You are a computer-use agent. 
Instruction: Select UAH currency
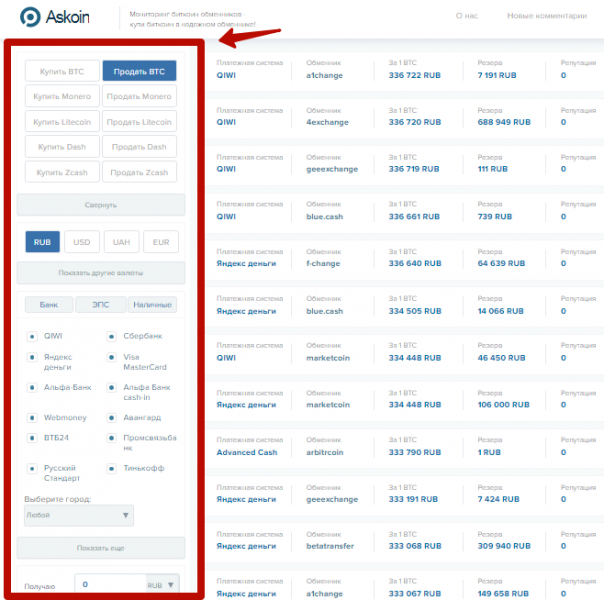(121, 242)
